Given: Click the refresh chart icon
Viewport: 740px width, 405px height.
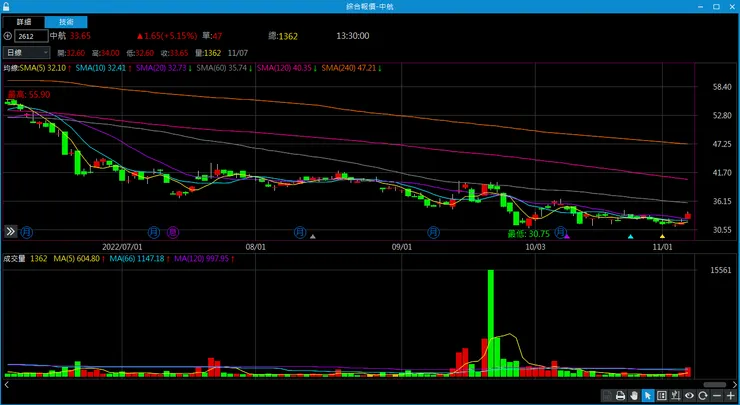Looking at the screenshot, I should 703,396.
